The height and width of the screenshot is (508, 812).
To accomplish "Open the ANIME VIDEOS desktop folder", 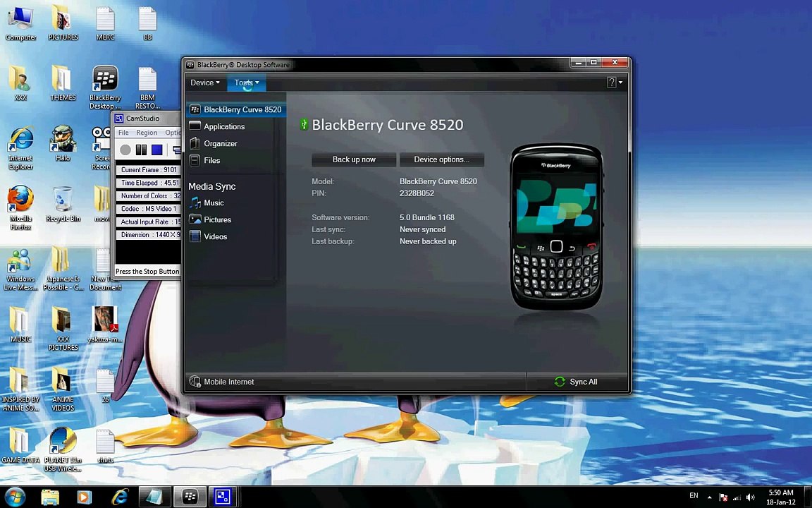I will [x=63, y=389].
